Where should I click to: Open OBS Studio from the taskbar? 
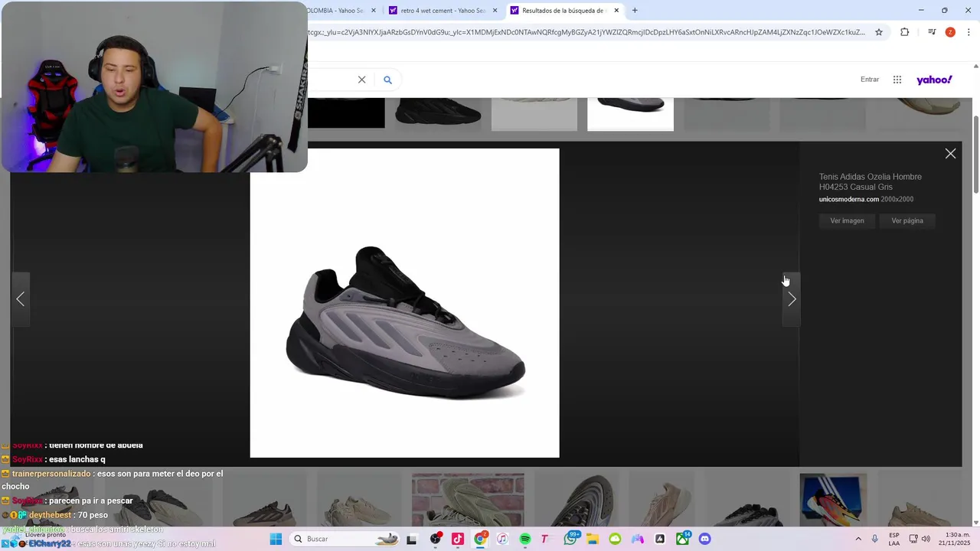coord(436,539)
